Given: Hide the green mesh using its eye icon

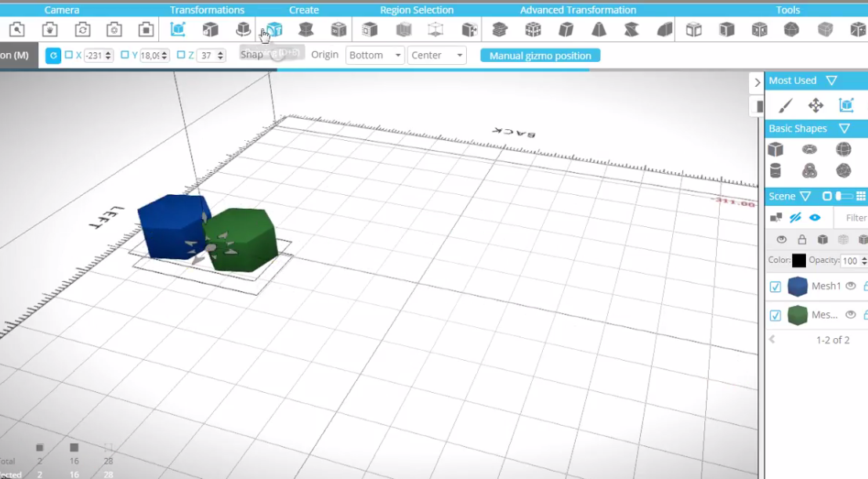Looking at the screenshot, I should click(x=851, y=315).
